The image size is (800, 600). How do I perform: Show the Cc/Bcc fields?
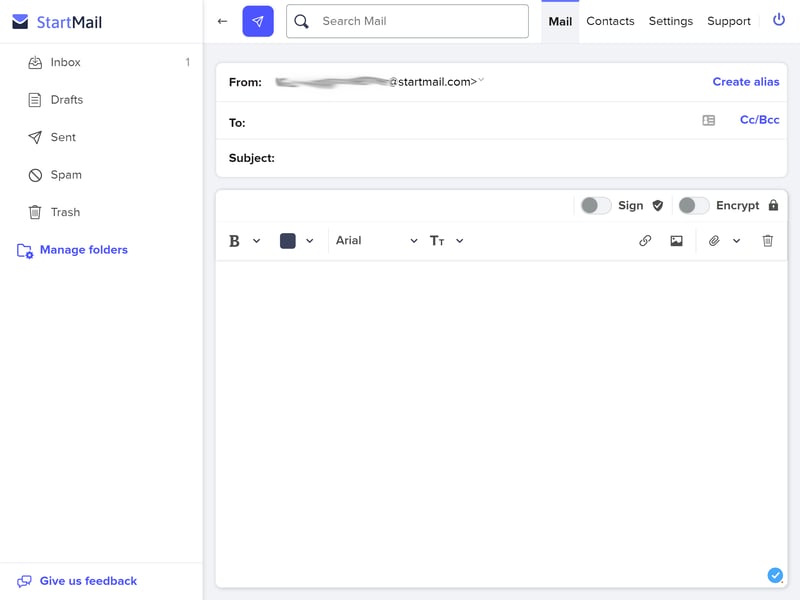(759, 120)
